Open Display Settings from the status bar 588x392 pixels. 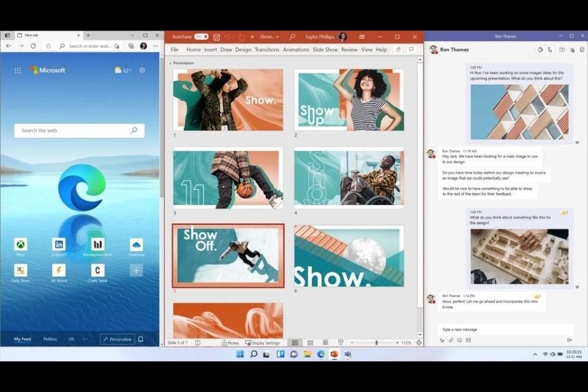coord(263,342)
